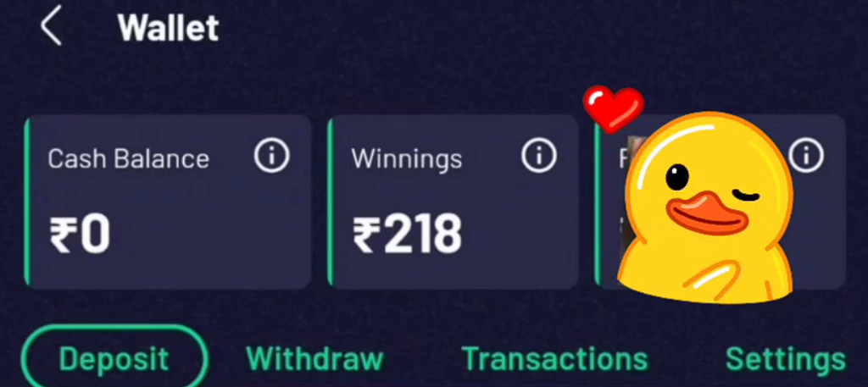Click the Wallet page title
Screen dimensions: 868x387
coord(169,27)
